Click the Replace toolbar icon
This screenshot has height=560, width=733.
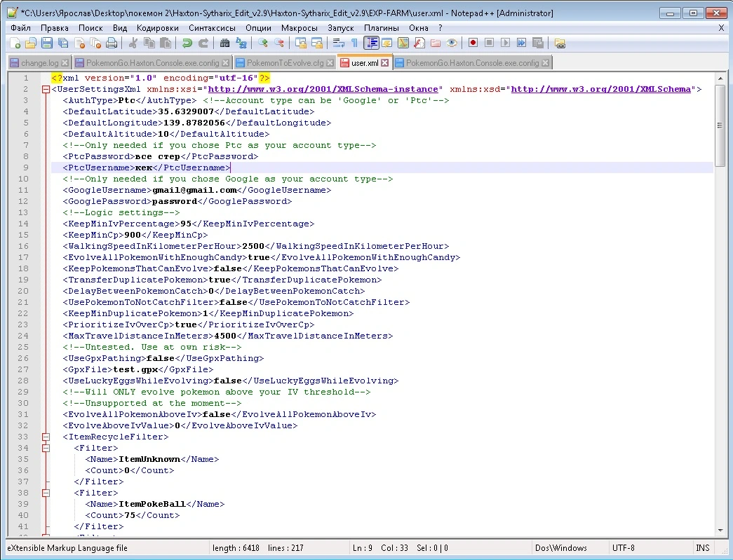point(241,43)
